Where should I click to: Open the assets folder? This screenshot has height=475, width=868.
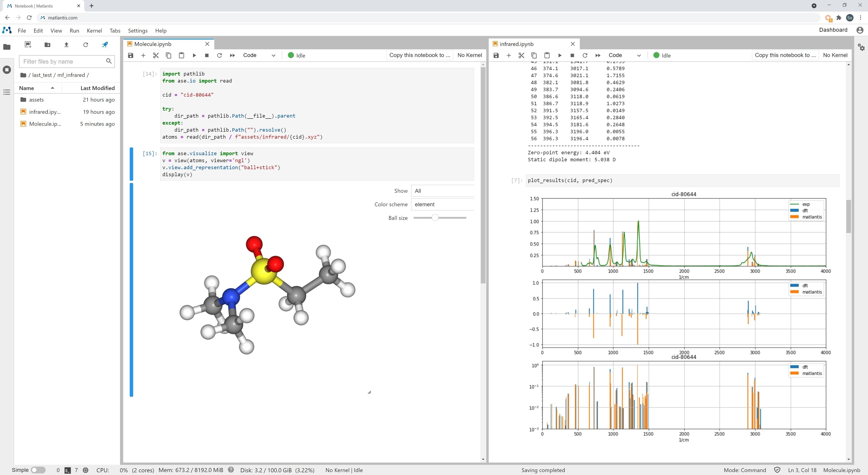click(36, 100)
